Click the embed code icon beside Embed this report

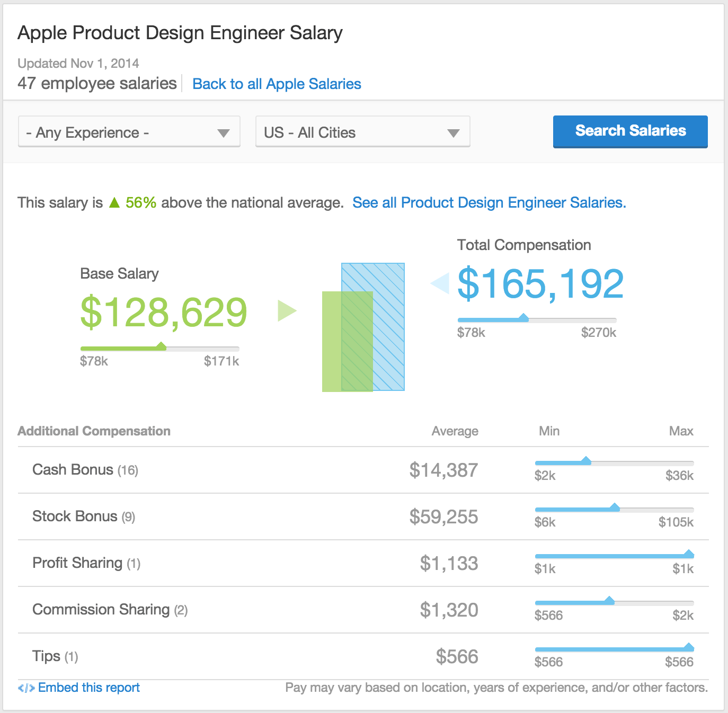tap(26, 688)
